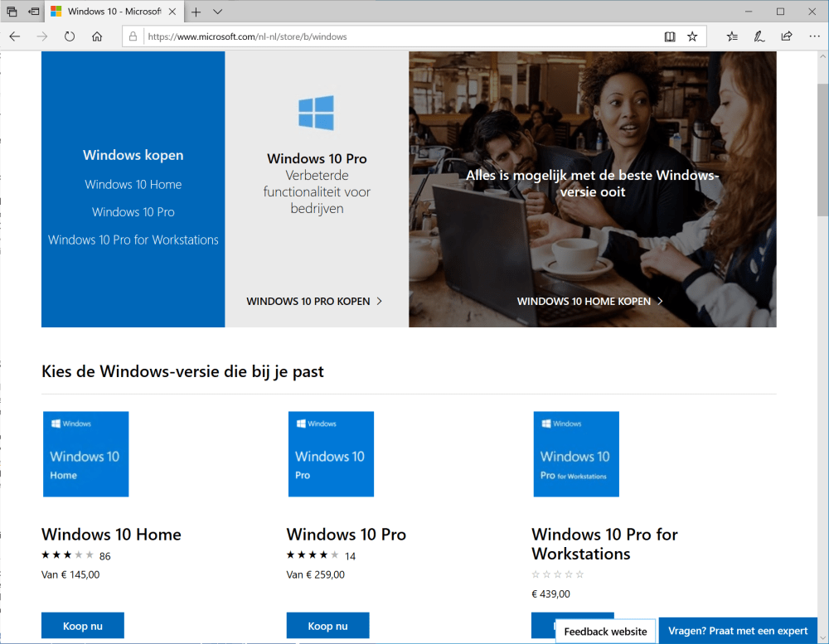This screenshot has height=644, width=829.
Task: Click the chevron after WINDOWS 10 PRO KOPEN
Action: coord(379,302)
